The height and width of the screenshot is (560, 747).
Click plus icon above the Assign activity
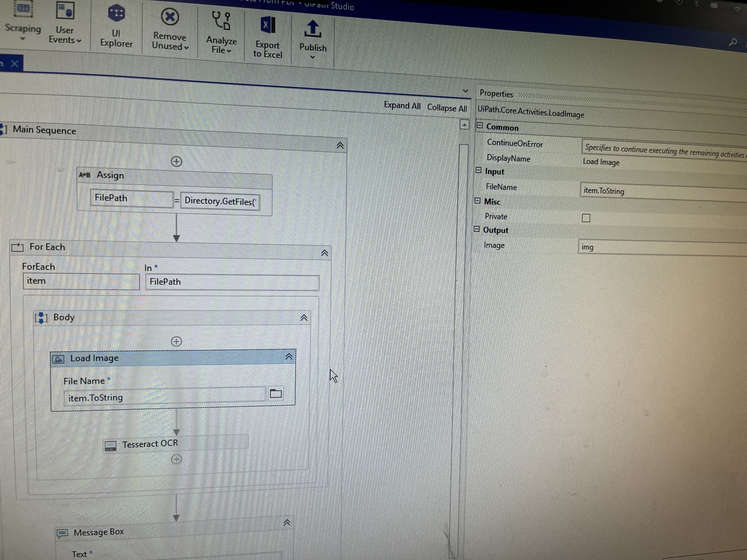[176, 161]
